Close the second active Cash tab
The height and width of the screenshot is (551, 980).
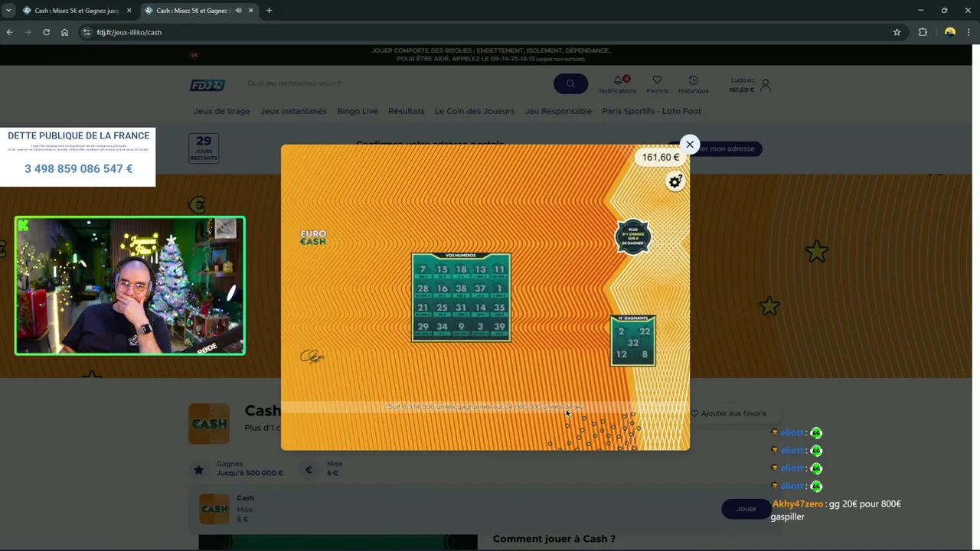coord(251,11)
